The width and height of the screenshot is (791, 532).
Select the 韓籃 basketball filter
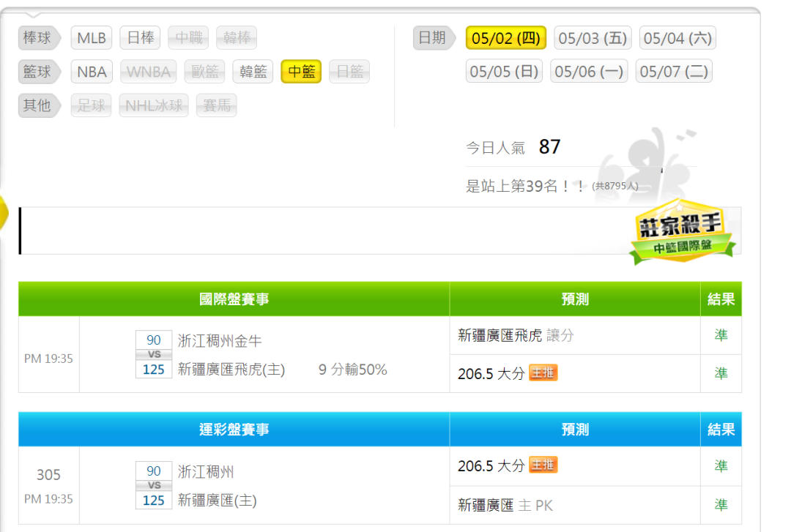coord(253,72)
